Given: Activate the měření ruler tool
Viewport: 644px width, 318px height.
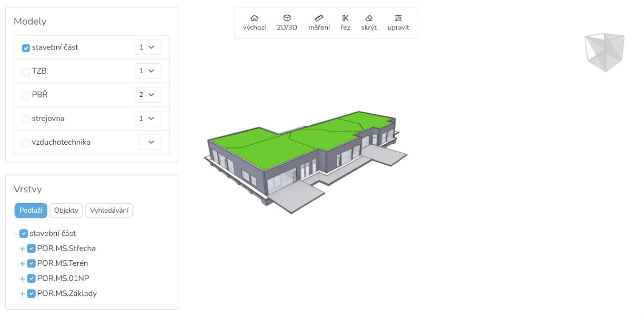Looking at the screenshot, I should 319,23.
